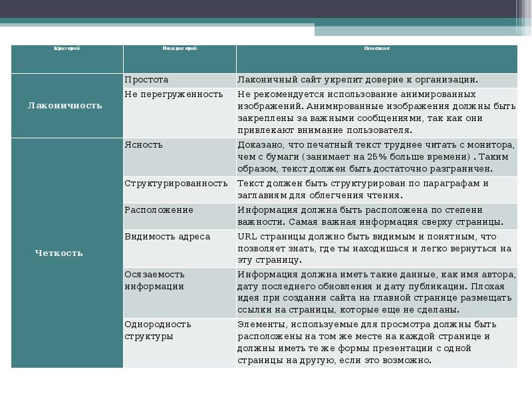Click description 'Информация должна иметь такие данные'

(x=376, y=292)
